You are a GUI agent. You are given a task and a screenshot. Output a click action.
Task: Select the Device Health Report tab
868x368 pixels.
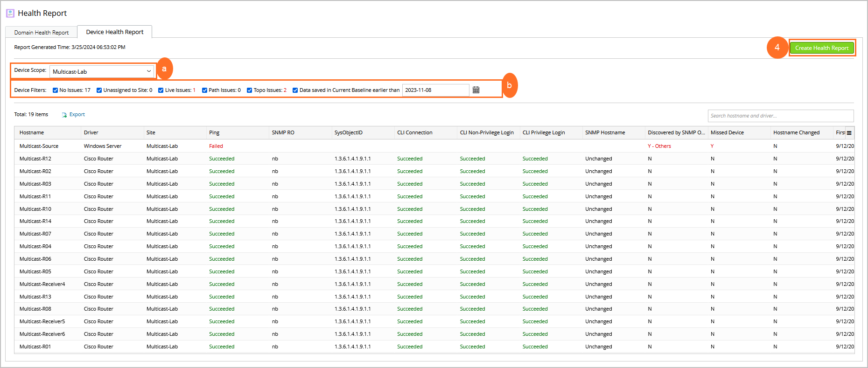[x=115, y=32]
